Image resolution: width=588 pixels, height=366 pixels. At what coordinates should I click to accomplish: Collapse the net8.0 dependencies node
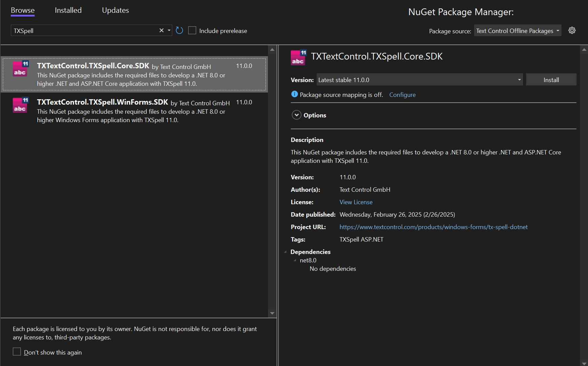(295, 260)
